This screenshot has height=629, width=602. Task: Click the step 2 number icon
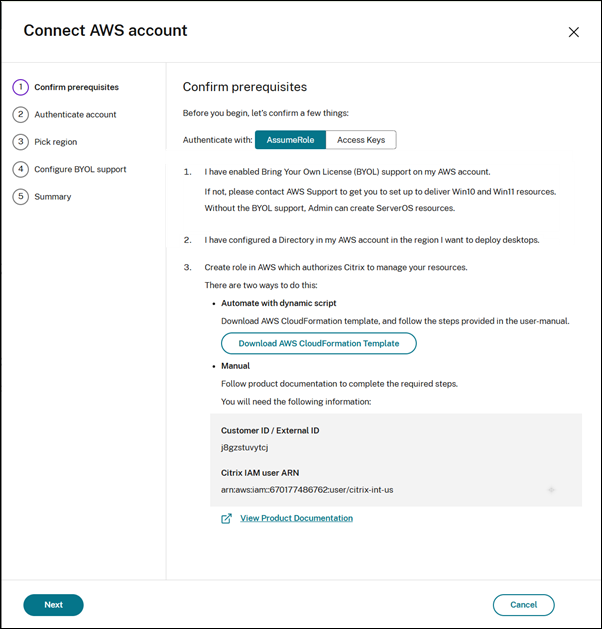coord(20,114)
